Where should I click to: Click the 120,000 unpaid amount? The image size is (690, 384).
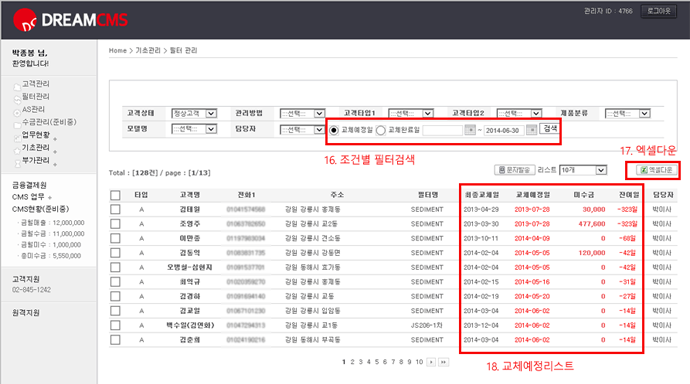click(592, 253)
